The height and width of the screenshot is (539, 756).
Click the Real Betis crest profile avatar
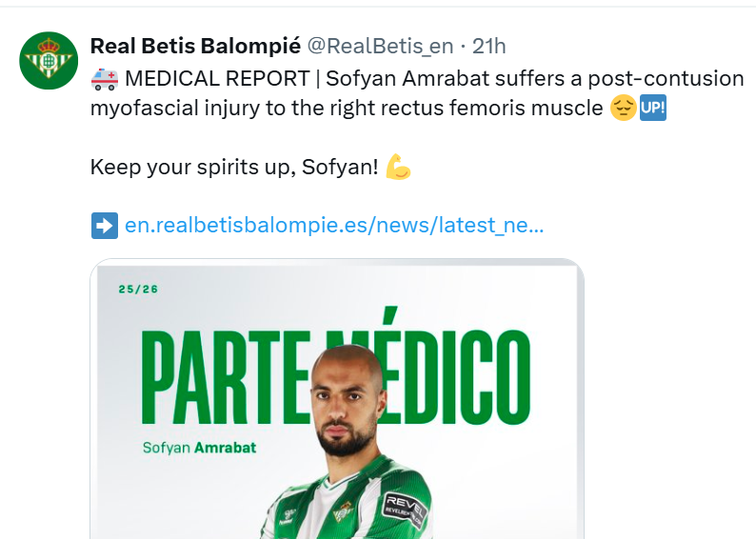(49, 61)
